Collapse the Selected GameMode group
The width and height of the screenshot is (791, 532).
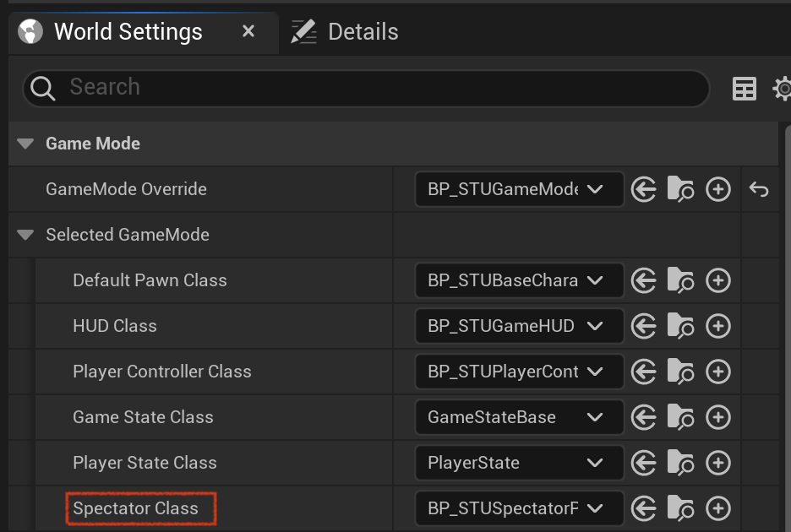[25, 235]
